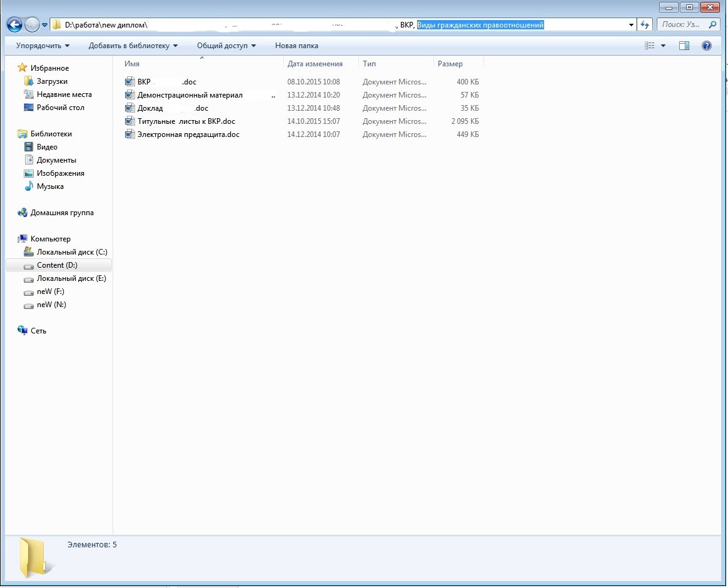
Task: Click the Word icon of Титульные листы
Action: [129, 121]
